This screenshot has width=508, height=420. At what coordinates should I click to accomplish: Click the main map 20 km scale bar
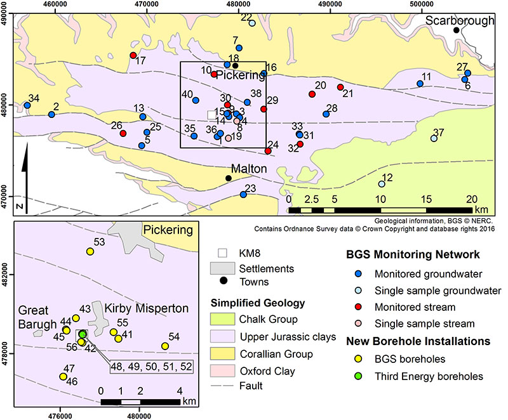pos(382,210)
